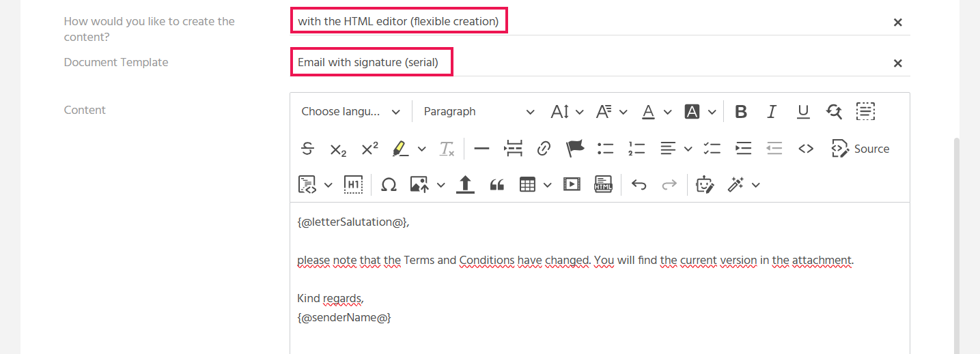Expand the magic wand AI commands arrow
Screen dimensions: 980x354
(755, 185)
